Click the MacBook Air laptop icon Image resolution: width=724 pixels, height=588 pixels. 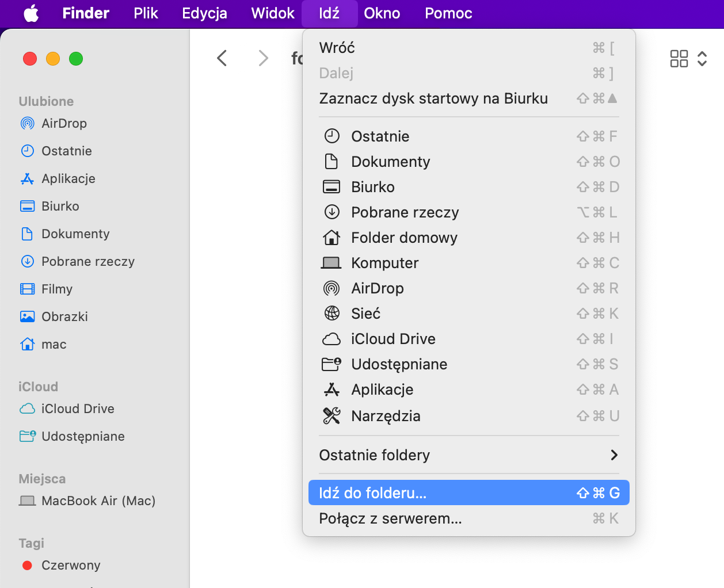27,501
